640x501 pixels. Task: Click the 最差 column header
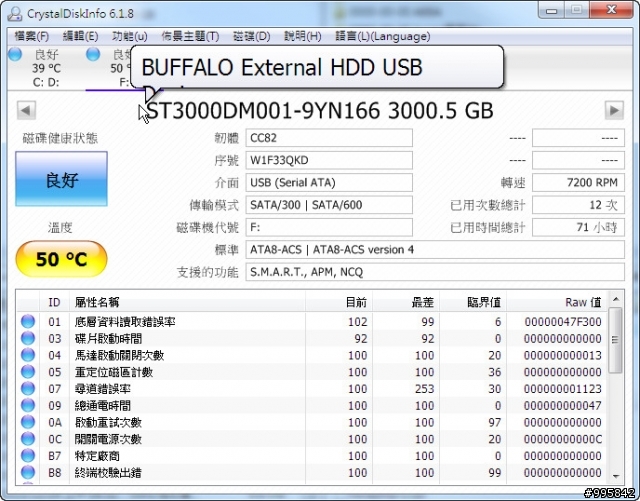click(x=406, y=302)
